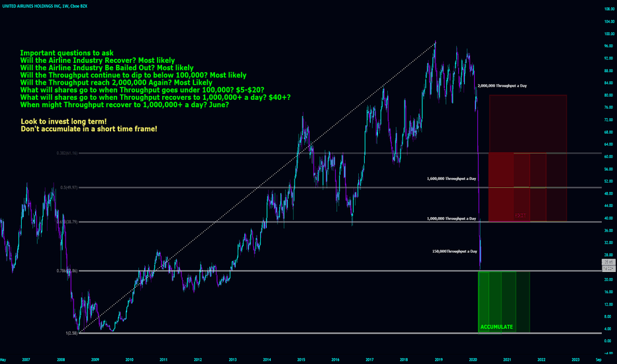Select the 12.00 price axis label

pyautogui.click(x=610, y=304)
